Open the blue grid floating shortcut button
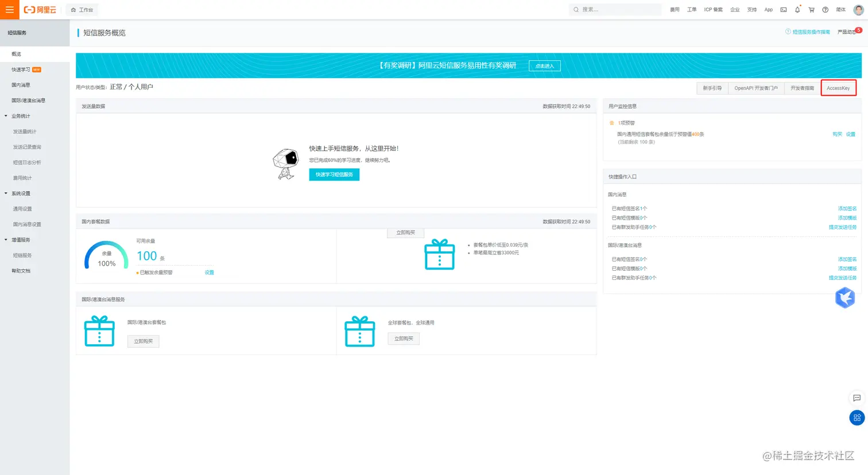Viewport: 868px width, 475px height. point(857,418)
